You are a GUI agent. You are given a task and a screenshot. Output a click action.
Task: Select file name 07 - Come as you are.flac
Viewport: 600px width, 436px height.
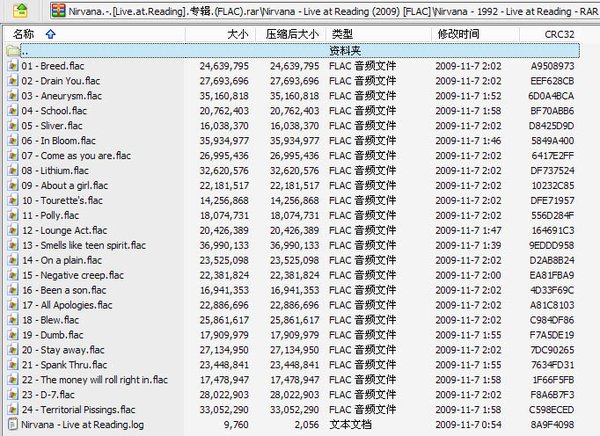[x=76, y=155]
